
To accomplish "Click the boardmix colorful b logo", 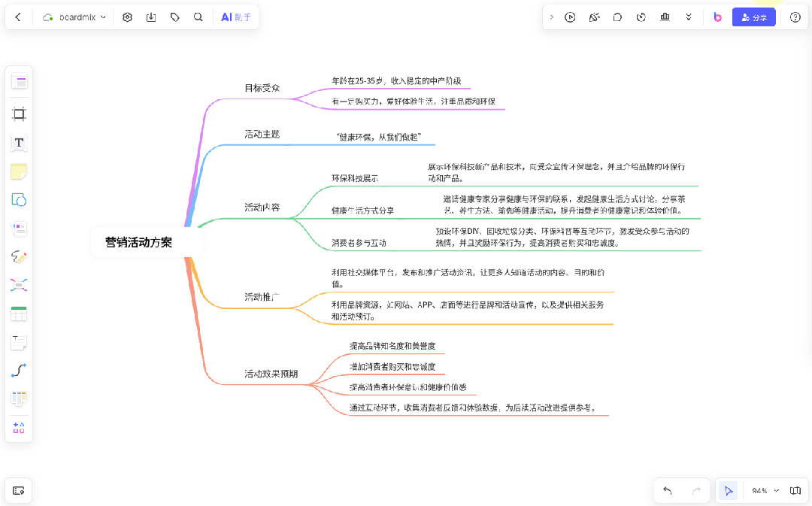I will click(x=717, y=17).
